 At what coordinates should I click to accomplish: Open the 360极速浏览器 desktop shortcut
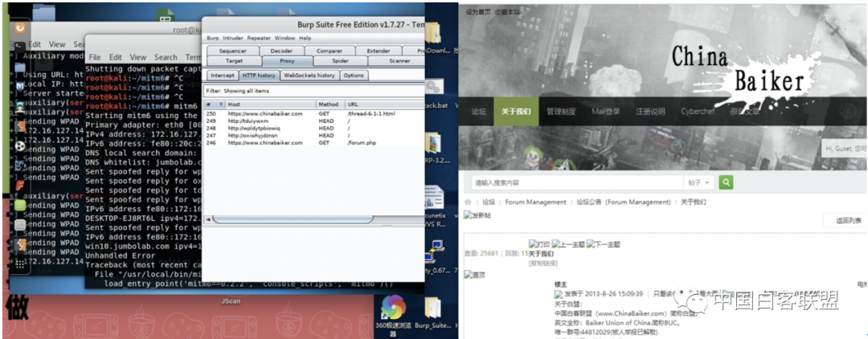point(394,315)
